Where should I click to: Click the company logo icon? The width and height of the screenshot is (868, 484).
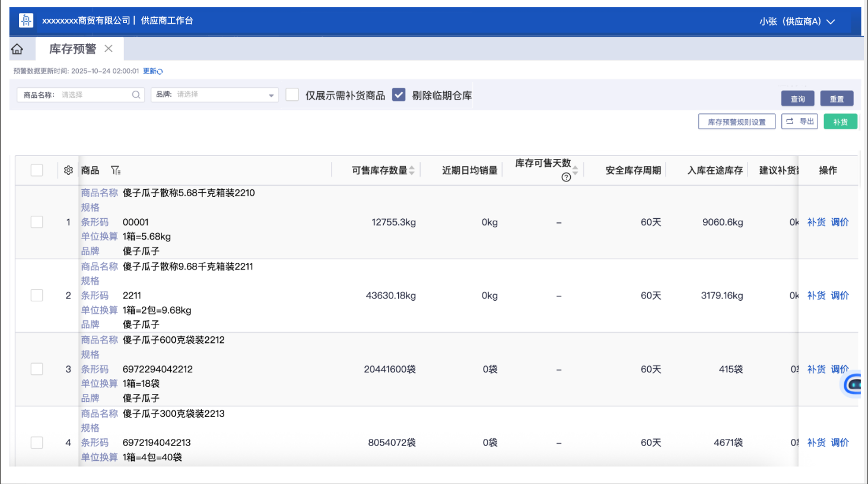(26, 21)
